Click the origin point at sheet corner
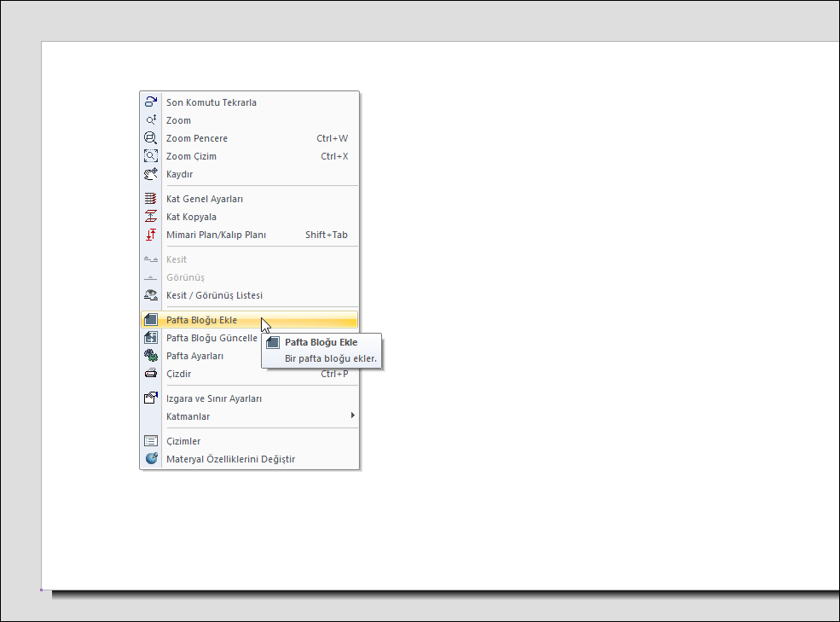Screen dimensions: 840x622 click(42, 590)
